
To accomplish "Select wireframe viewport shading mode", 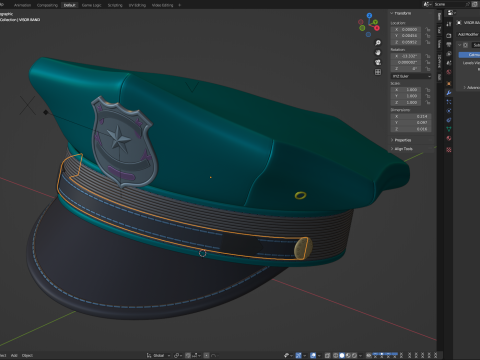I will pyautogui.click(x=336, y=356).
